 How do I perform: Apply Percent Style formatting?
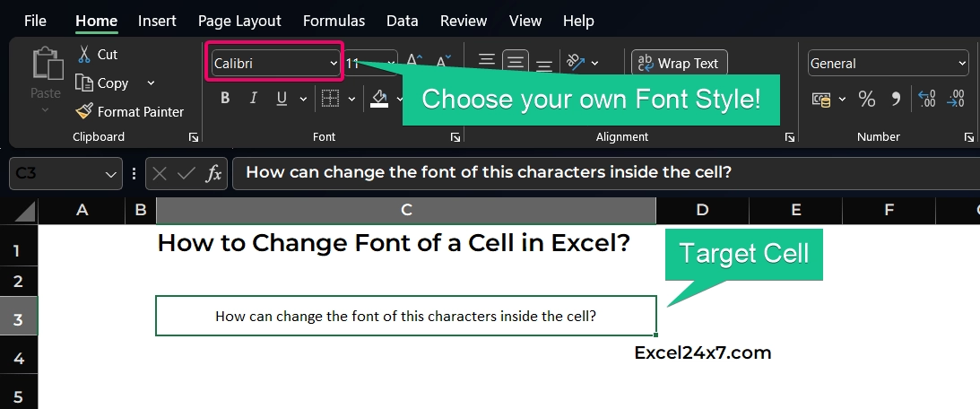866,99
